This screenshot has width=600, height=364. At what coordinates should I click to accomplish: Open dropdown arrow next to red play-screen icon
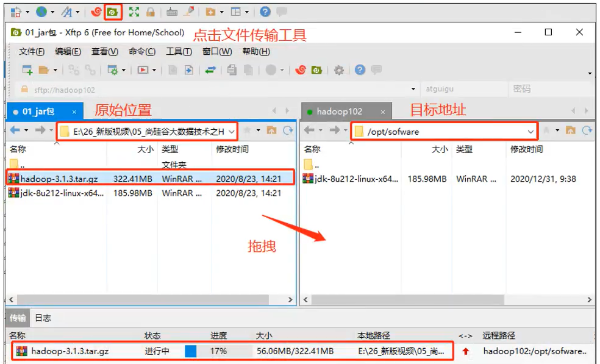154,70
